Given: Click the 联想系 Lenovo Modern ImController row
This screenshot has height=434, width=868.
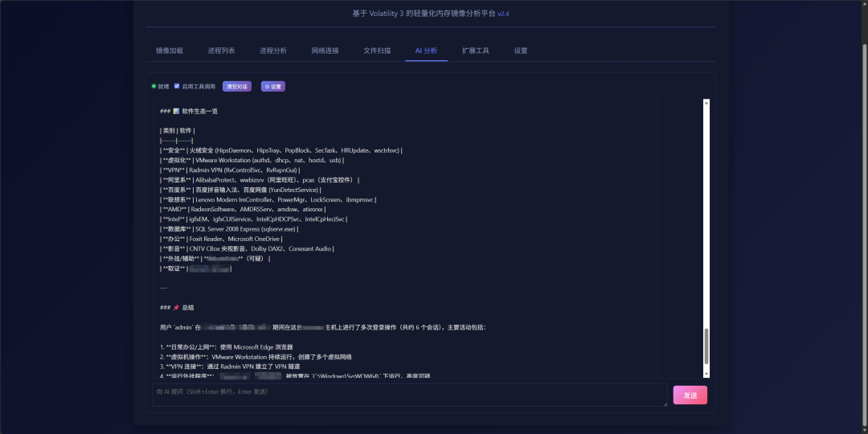Looking at the screenshot, I should tap(268, 200).
